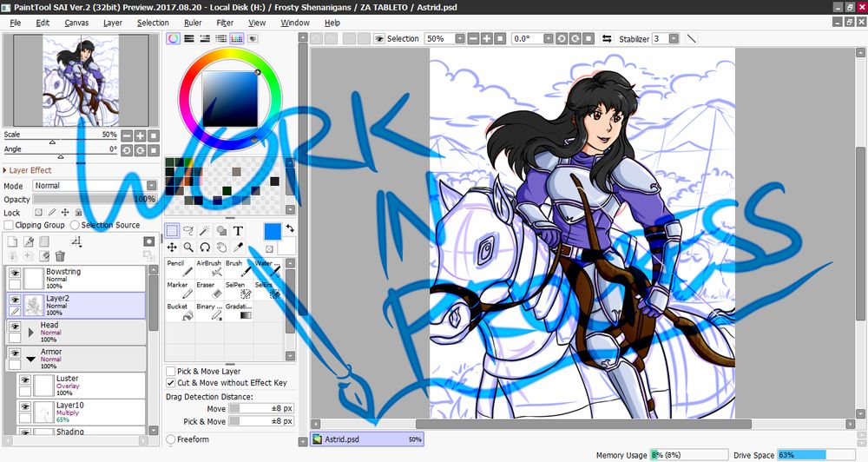The width and height of the screenshot is (868, 462).
Task: Select the Selection Source radio button
Action: (x=75, y=225)
